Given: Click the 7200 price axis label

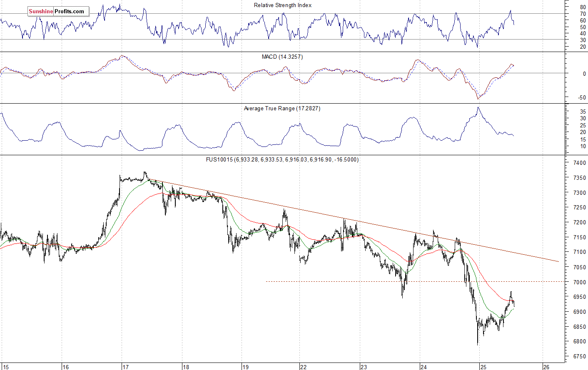Looking at the screenshot, I should point(580,223).
